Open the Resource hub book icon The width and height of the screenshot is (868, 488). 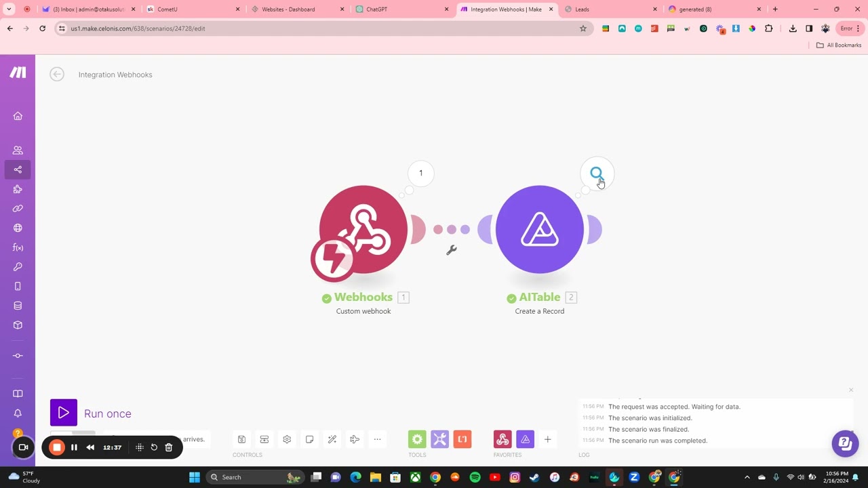click(x=18, y=394)
